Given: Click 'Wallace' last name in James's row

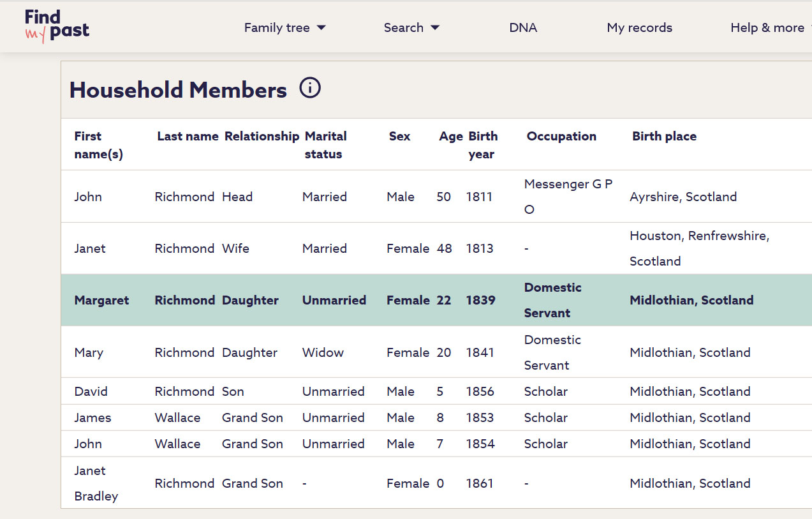Looking at the screenshot, I should click(177, 417).
